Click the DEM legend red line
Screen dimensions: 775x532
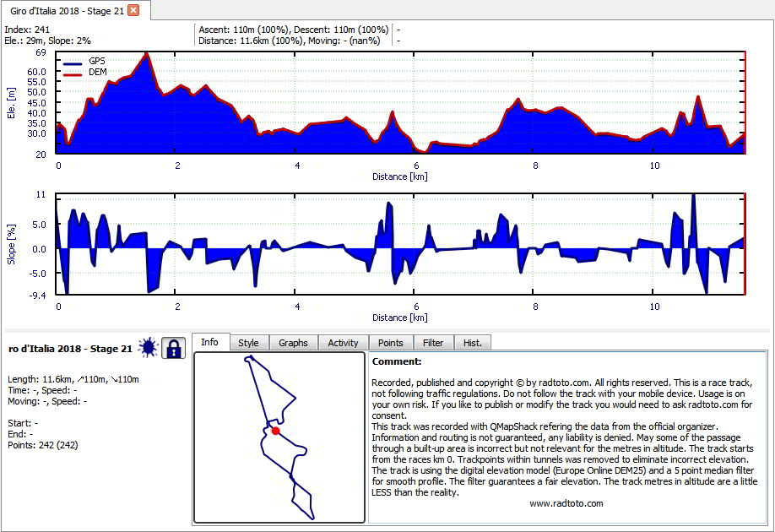(x=73, y=74)
